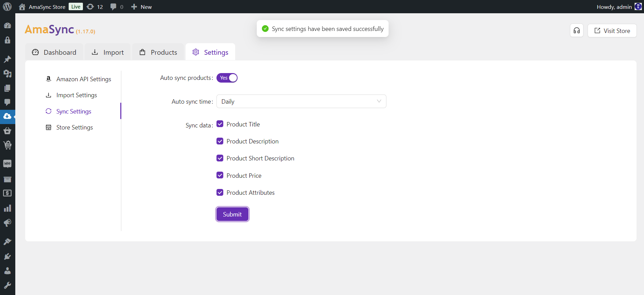Open Posts via the pushpin sidebar icon

(7, 59)
